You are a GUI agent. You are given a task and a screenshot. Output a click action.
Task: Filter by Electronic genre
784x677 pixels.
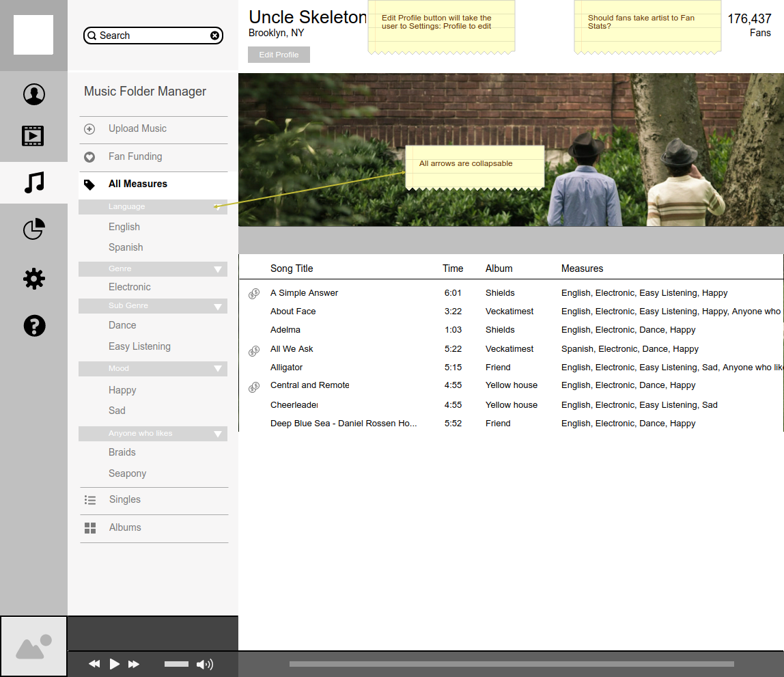click(x=130, y=287)
